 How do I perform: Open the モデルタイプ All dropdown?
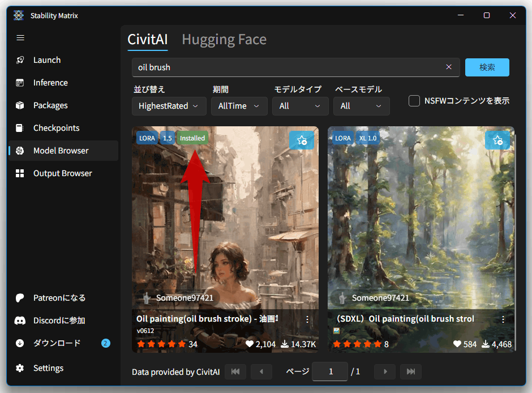[x=301, y=106]
